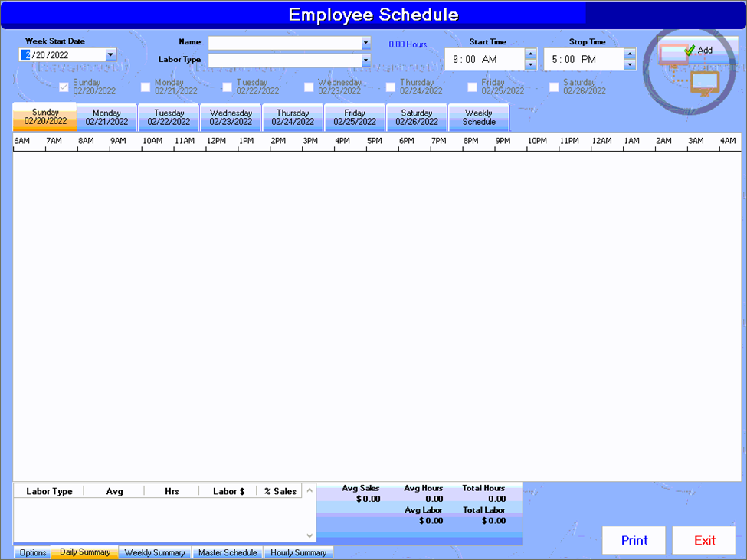Image resolution: width=747 pixels, height=560 pixels.
Task: Check the Wednesday 02/23/2022 checkbox
Action: tap(309, 87)
